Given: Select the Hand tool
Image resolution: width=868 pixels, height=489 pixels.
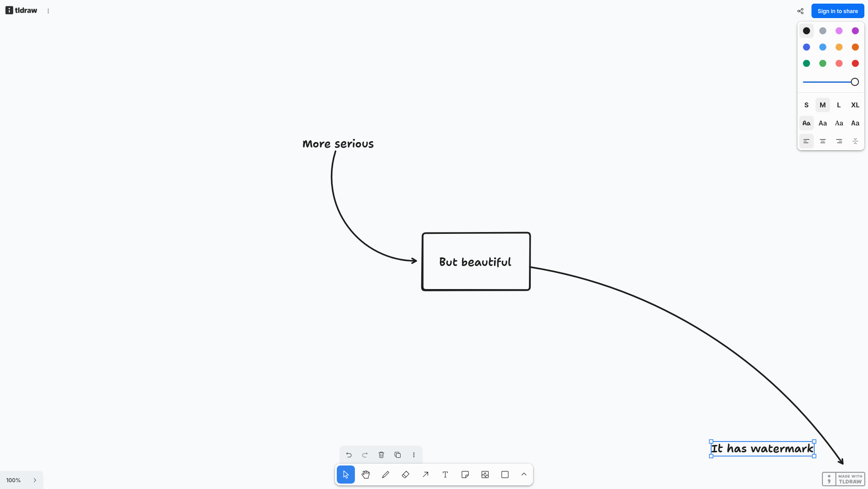Looking at the screenshot, I should (366, 475).
